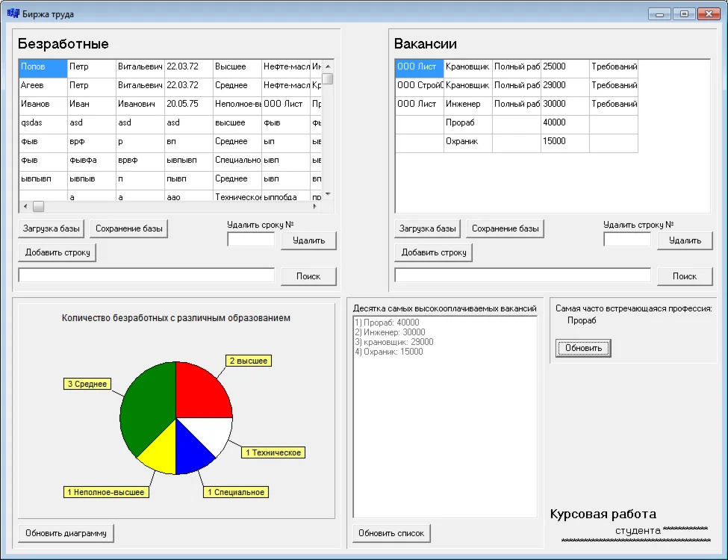Select 'Инженер' cell in vacancies table
Screen dimensions: 728x560
(467, 105)
